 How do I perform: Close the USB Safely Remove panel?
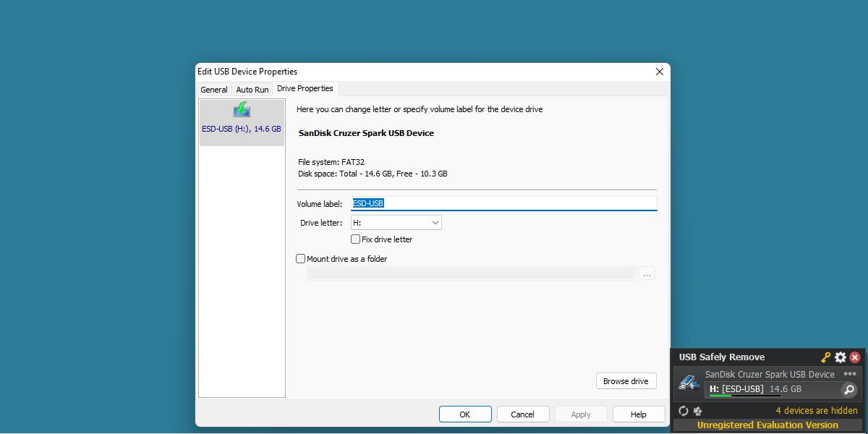click(855, 357)
